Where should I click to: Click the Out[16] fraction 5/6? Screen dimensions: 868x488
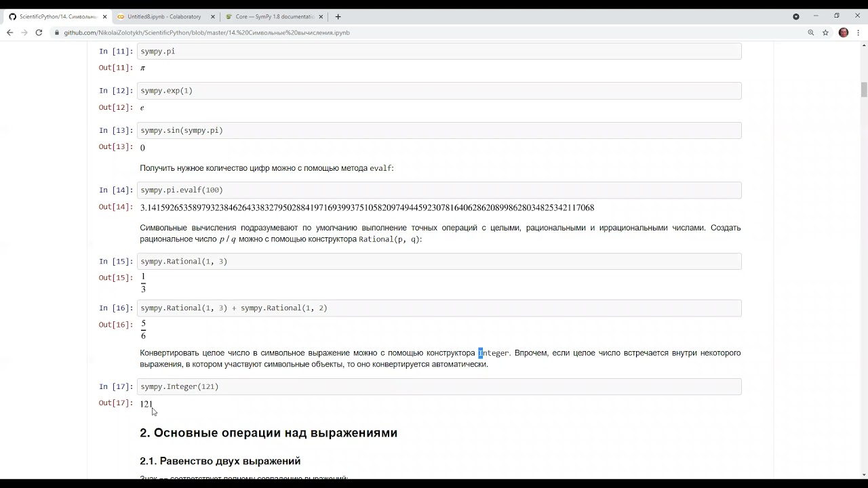click(143, 329)
